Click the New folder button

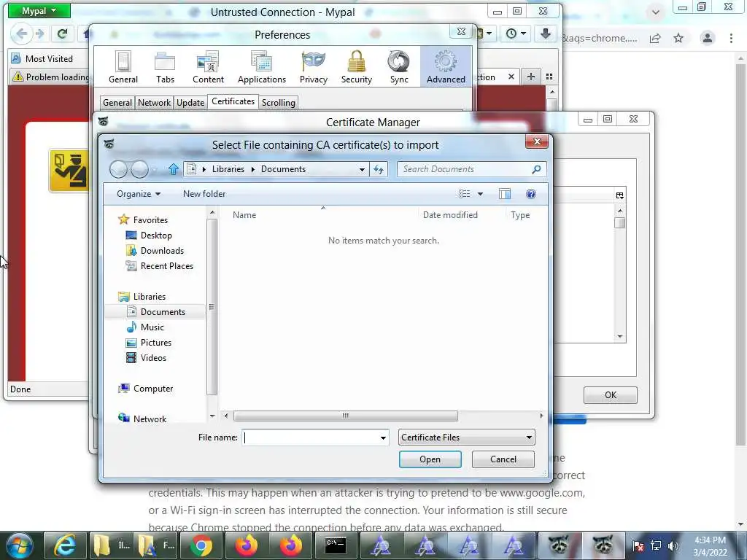pyautogui.click(x=204, y=194)
